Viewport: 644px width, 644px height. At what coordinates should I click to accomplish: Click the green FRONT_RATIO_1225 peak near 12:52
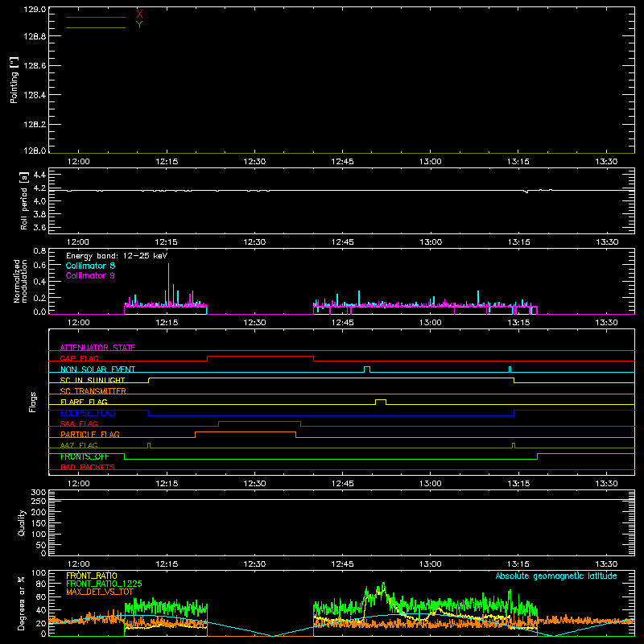[384, 584]
